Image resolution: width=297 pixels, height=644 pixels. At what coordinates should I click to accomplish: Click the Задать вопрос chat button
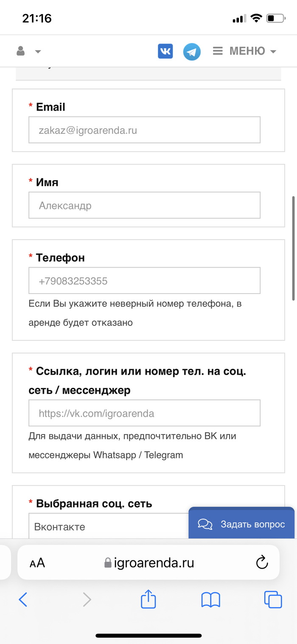point(241,524)
